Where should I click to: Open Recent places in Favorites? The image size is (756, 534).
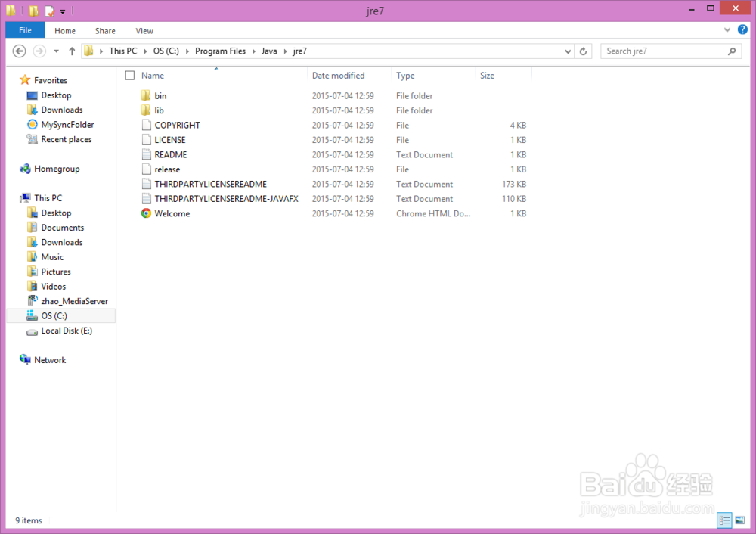click(66, 139)
